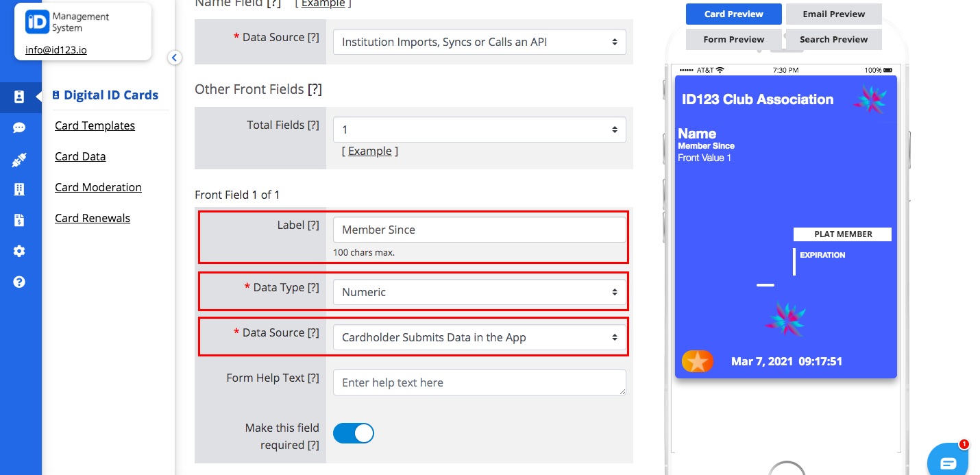Select the Digital ID Cards sidebar icon
This screenshot has width=980, height=475.
coord(21,97)
